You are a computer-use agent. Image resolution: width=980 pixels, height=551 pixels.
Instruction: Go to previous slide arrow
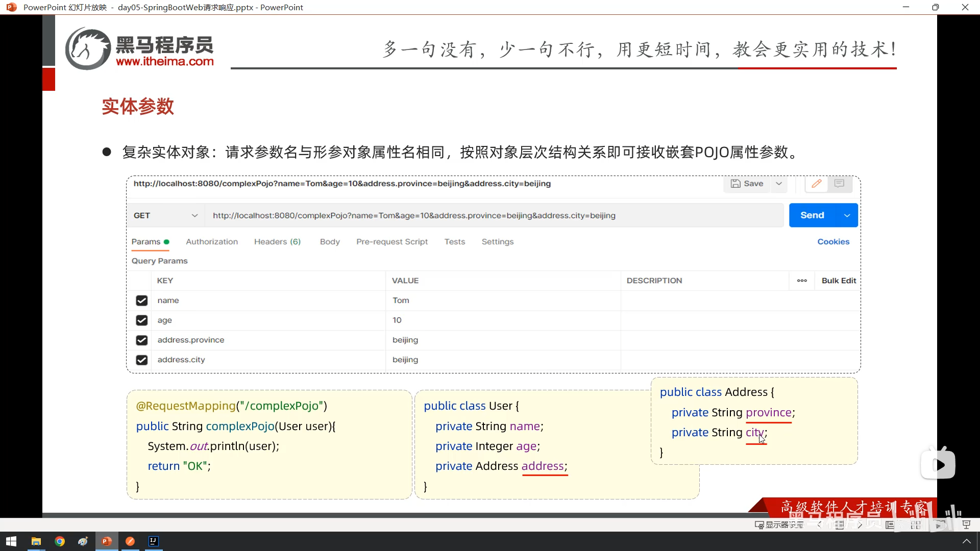click(820, 524)
